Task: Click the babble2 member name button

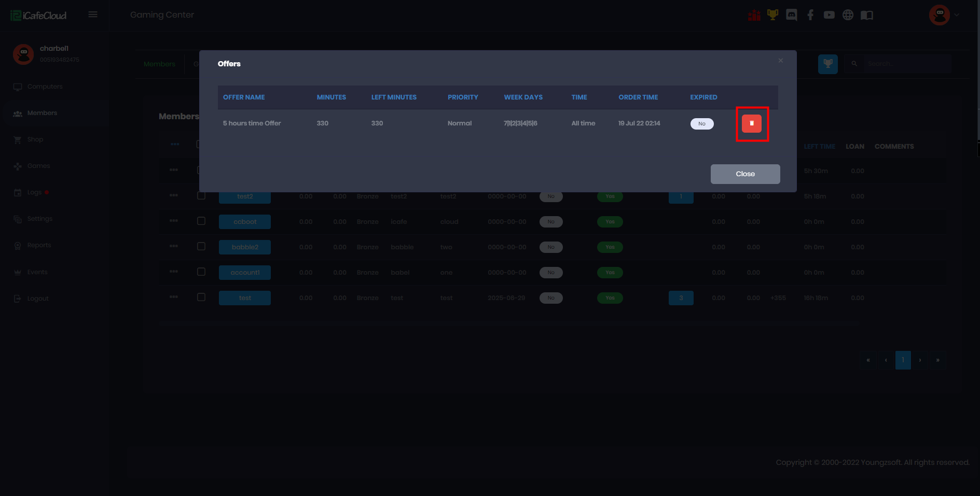Action: click(x=245, y=247)
